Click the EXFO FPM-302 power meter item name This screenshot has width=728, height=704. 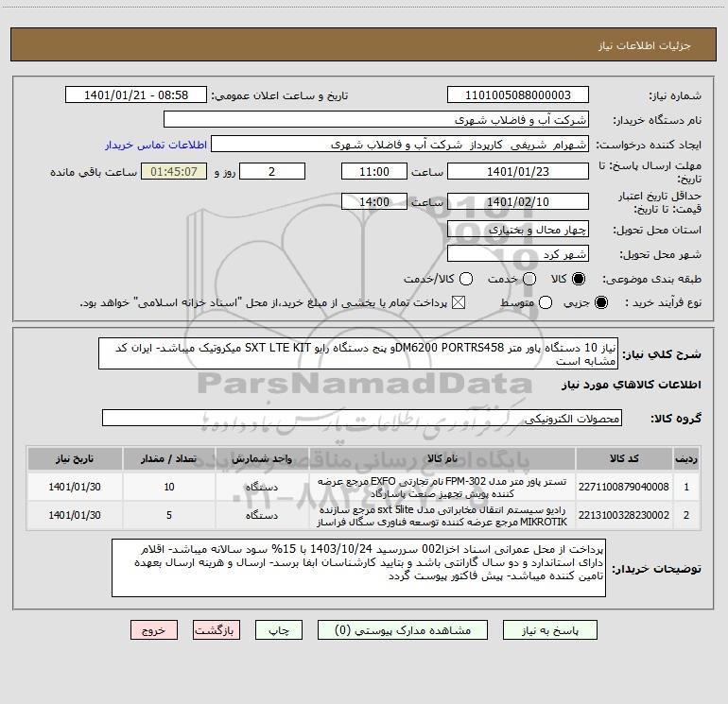click(442, 488)
